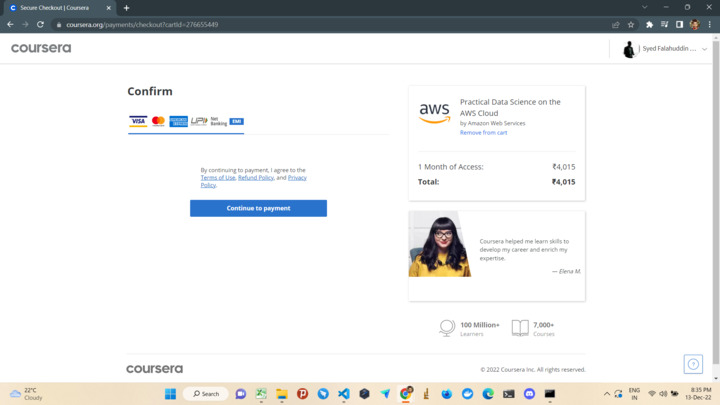Open the Refund Policy link
The height and width of the screenshot is (405, 720).
(x=256, y=178)
